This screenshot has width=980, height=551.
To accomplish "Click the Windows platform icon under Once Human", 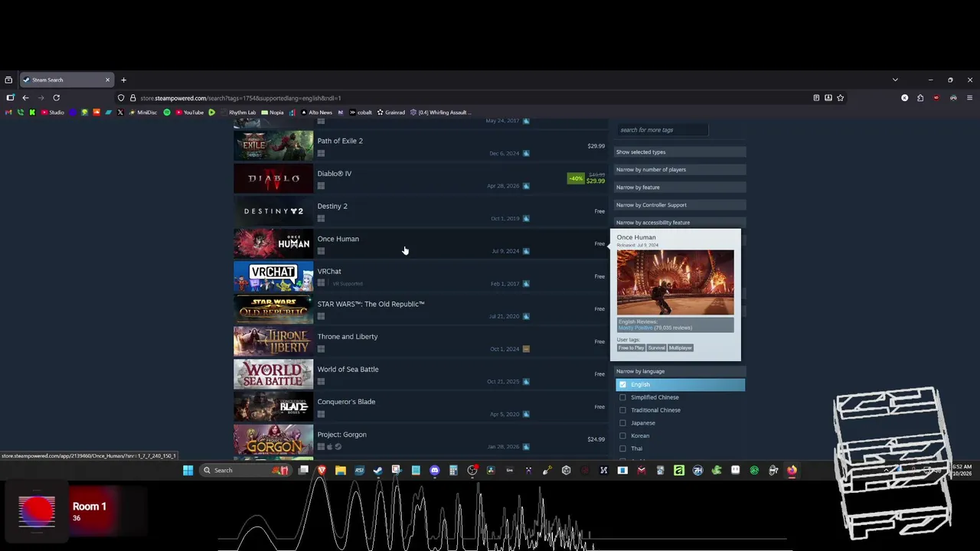I will (x=321, y=251).
